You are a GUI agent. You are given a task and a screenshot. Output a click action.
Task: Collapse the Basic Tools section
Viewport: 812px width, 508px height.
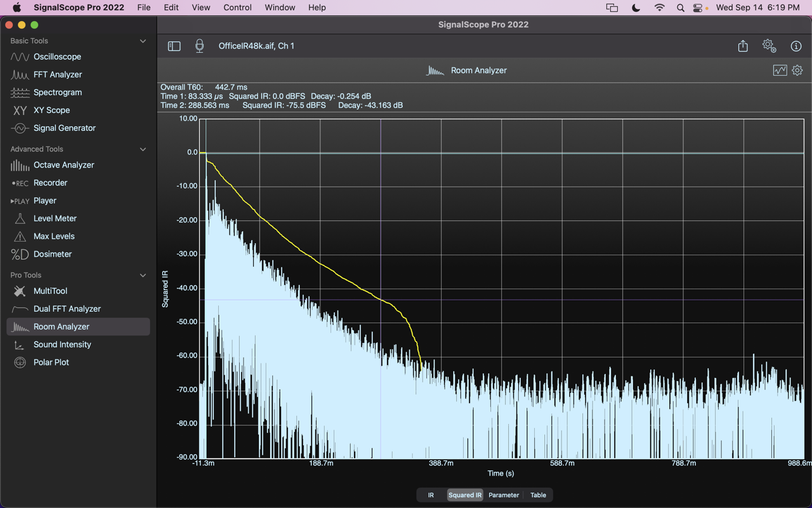click(x=143, y=41)
